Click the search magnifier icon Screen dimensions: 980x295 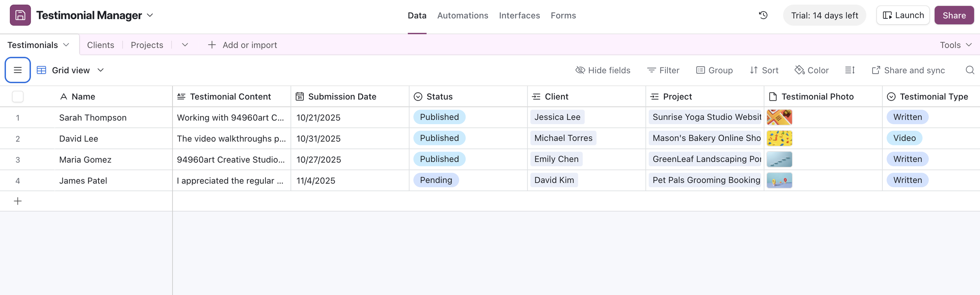pyautogui.click(x=969, y=70)
